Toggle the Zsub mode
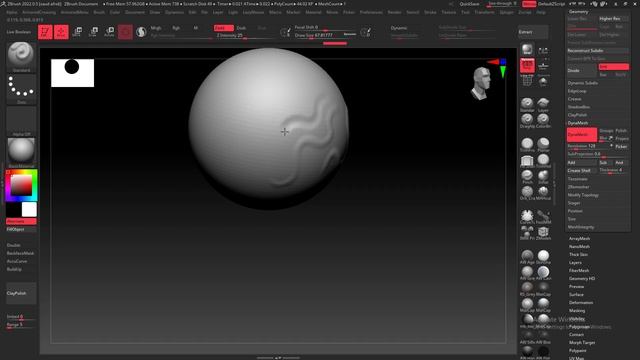The image size is (640, 360). pyautogui.click(x=242, y=28)
